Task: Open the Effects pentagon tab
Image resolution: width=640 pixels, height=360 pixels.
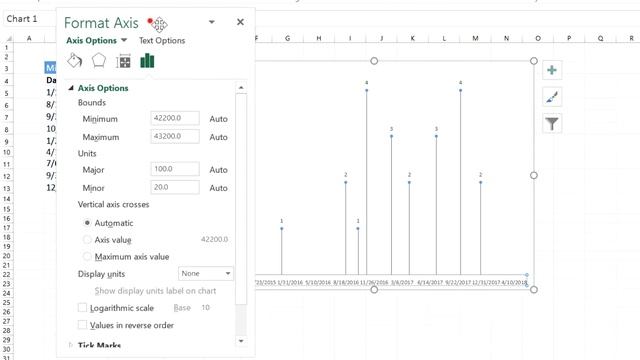Action: point(99,61)
